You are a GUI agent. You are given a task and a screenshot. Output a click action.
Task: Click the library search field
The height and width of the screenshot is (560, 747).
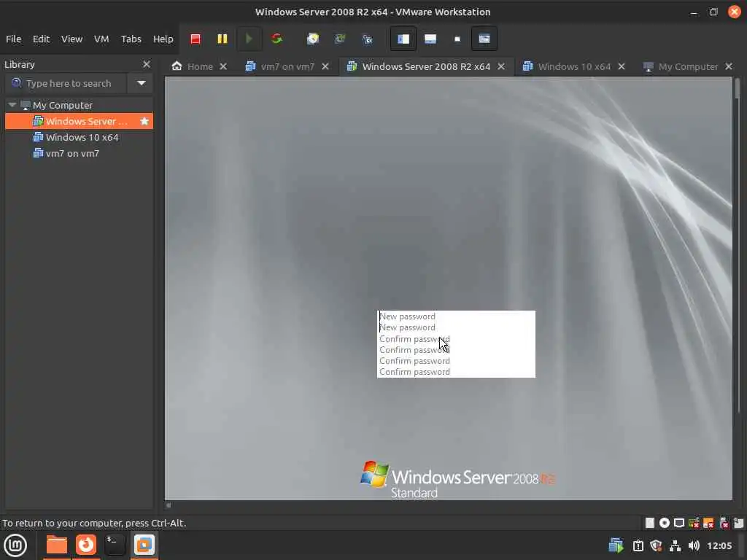pyautogui.click(x=66, y=83)
